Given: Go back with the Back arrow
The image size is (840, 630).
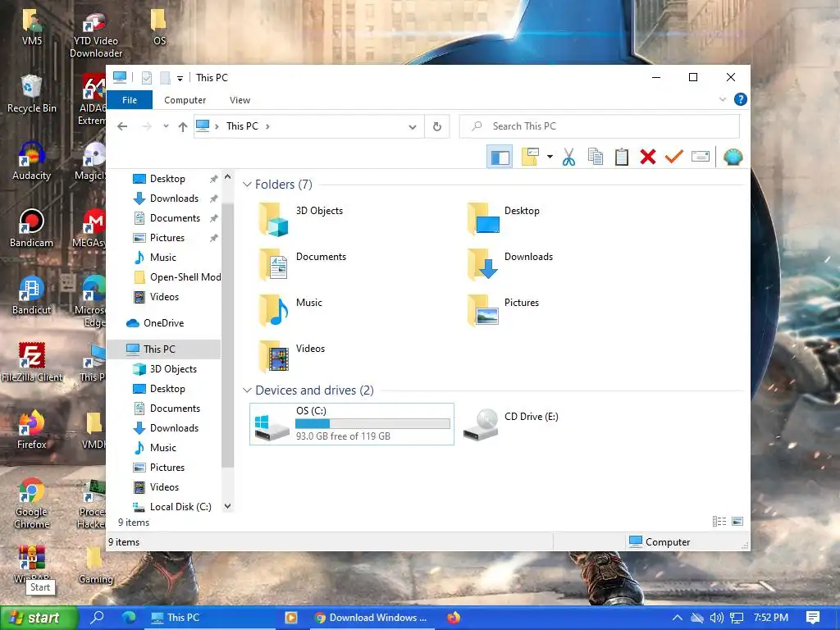Looking at the screenshot, I should pos(123,126).
